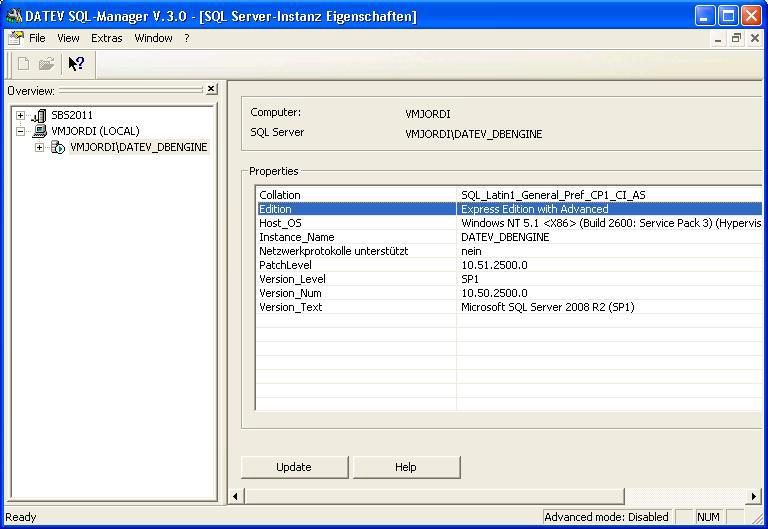Minimize the inner document window
The image size is (768, 529).
pos(718,38)
